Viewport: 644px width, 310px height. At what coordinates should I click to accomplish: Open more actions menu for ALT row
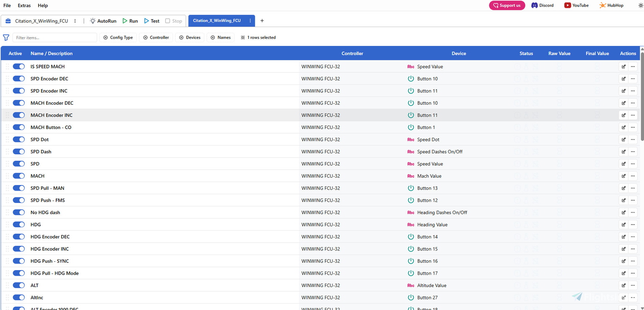point(633,285)
